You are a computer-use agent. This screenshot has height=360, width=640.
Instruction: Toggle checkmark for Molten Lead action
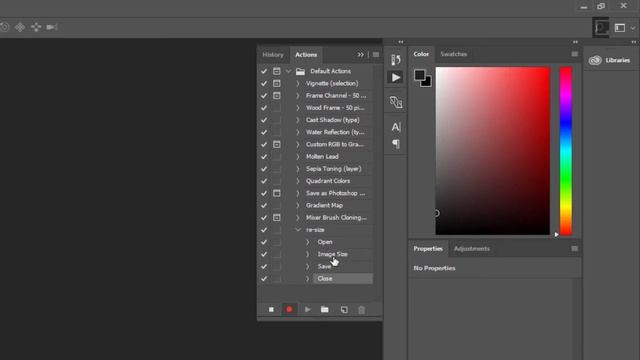pyautogui.click(x=264, y=157)
